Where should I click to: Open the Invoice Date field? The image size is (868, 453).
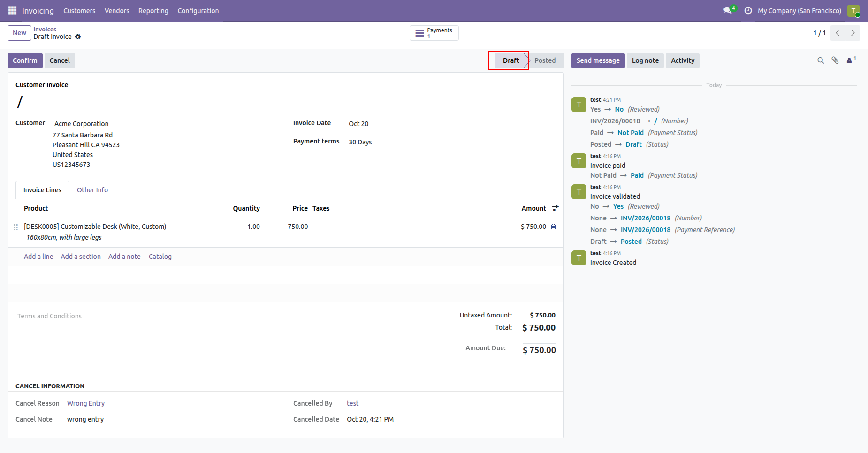(358, 124)
